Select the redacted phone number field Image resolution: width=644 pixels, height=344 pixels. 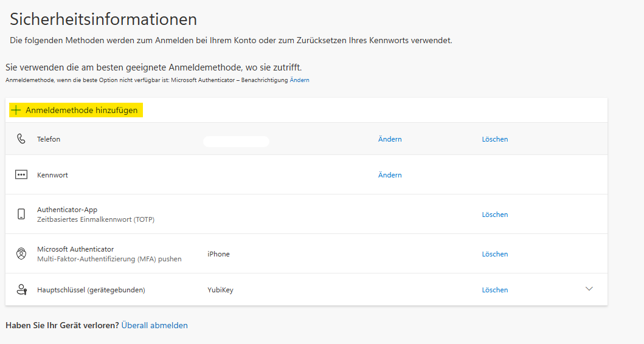pos(236,142)
